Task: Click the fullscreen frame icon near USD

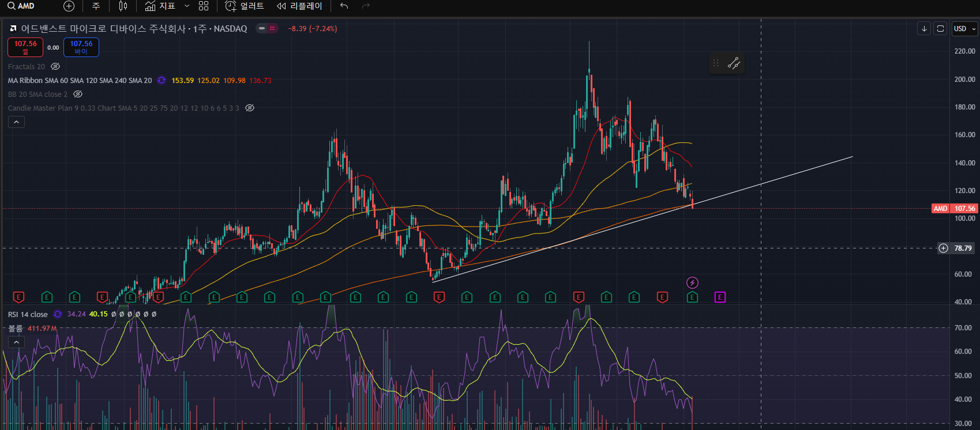Action: (x=940, y=29)
